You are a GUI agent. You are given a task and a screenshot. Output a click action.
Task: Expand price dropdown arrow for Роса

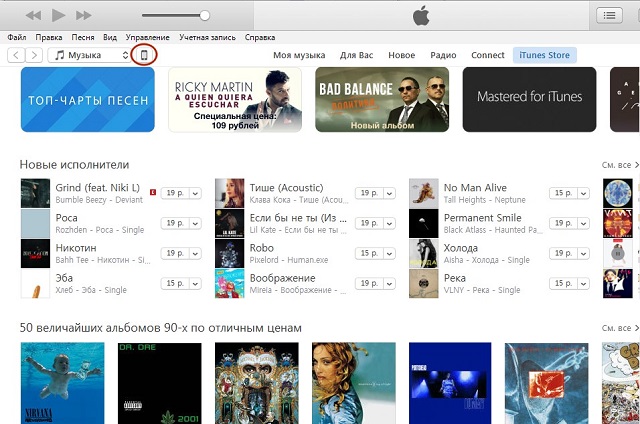pos(196,223)
